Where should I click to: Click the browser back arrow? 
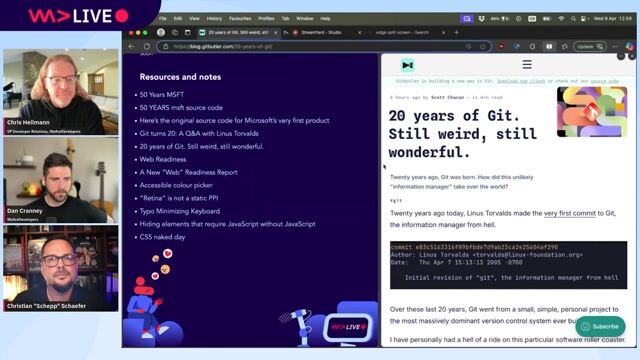[131, 47]
